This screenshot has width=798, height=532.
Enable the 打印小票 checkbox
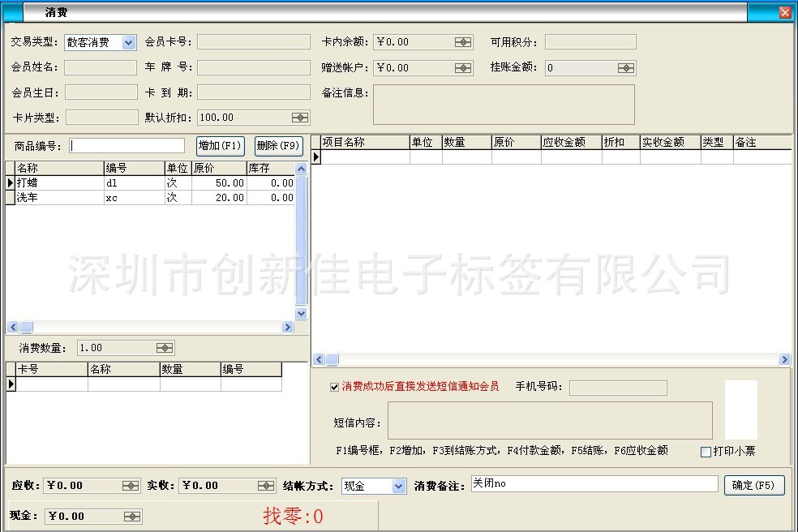click(x=706, y=452)
